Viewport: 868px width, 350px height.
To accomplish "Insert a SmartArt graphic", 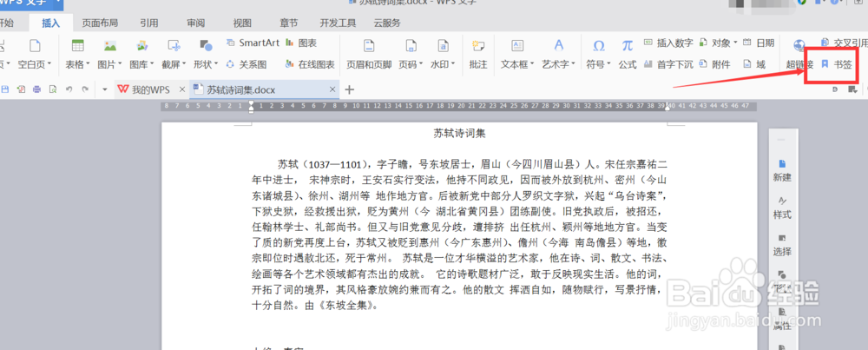I will point(253,43).
